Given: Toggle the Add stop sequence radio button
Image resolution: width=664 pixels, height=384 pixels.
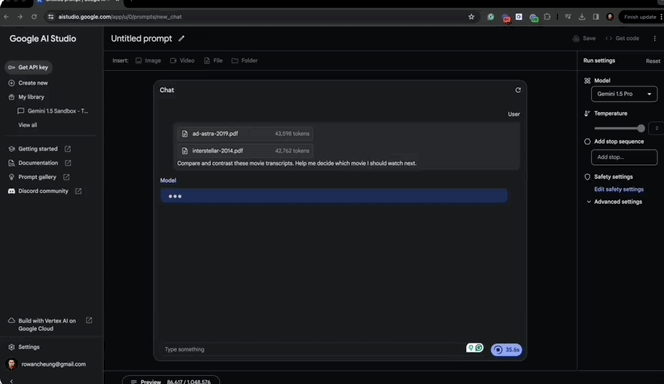Looking at the screenshot, I should pos(587,141).
